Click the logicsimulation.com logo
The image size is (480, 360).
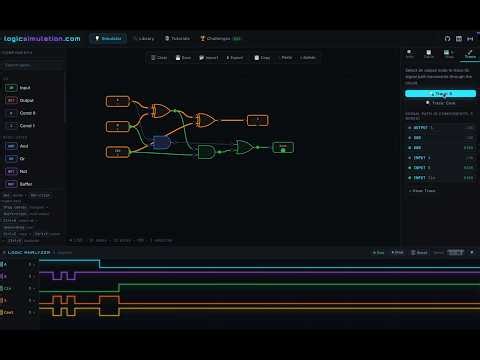42,39
